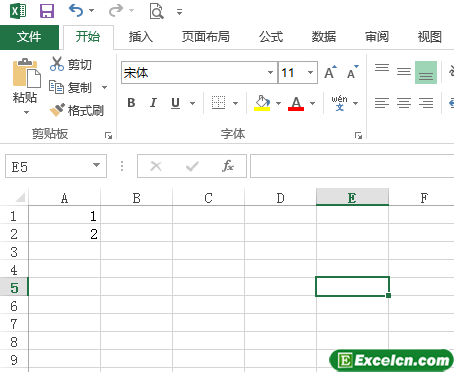Click the Excel application icon
454x372 pixels.
point(18,11)
